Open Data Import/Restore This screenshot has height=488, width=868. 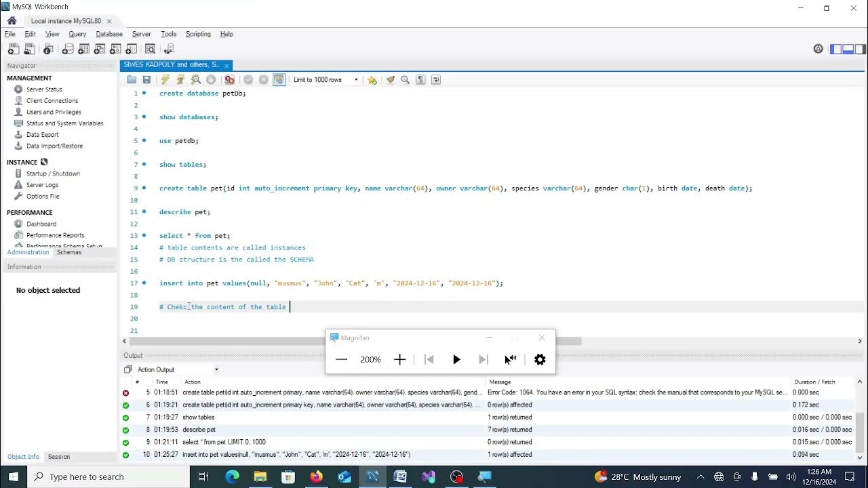54,146
